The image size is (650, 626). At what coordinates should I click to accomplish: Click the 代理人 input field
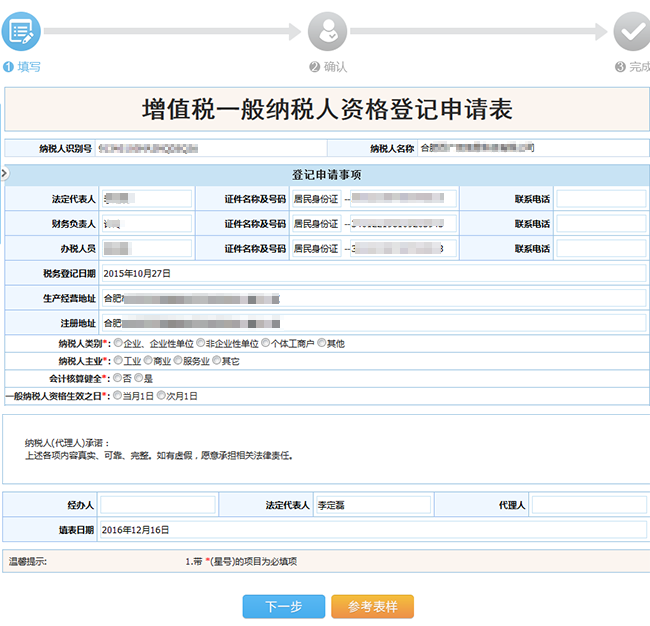tap(589, 505)
